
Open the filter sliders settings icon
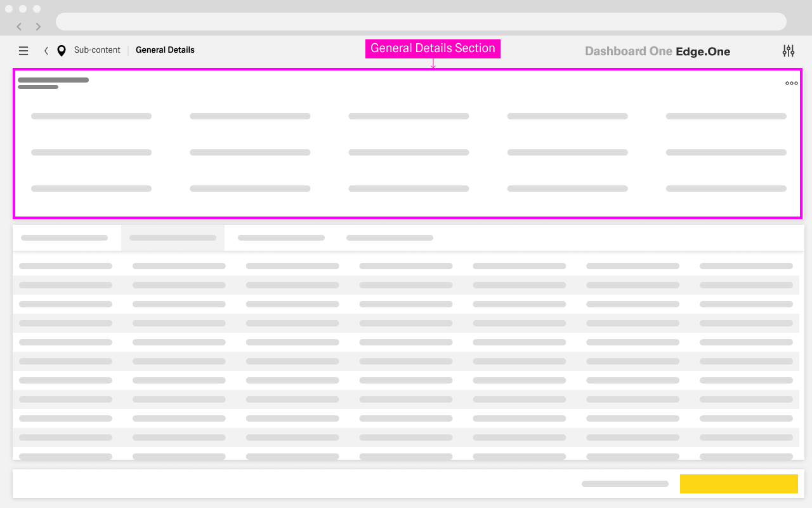pos(789,51)
